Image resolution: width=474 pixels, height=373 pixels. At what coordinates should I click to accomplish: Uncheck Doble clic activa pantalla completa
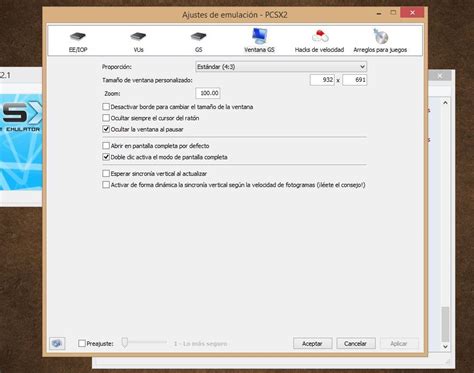[106, 157]
